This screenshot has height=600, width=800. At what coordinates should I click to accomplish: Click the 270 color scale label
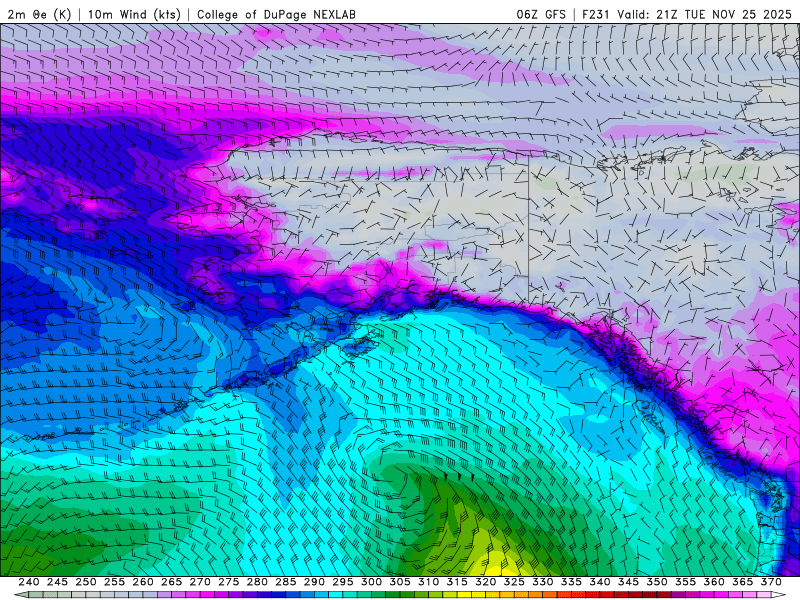pyautogui.click(x=200, y=582)
